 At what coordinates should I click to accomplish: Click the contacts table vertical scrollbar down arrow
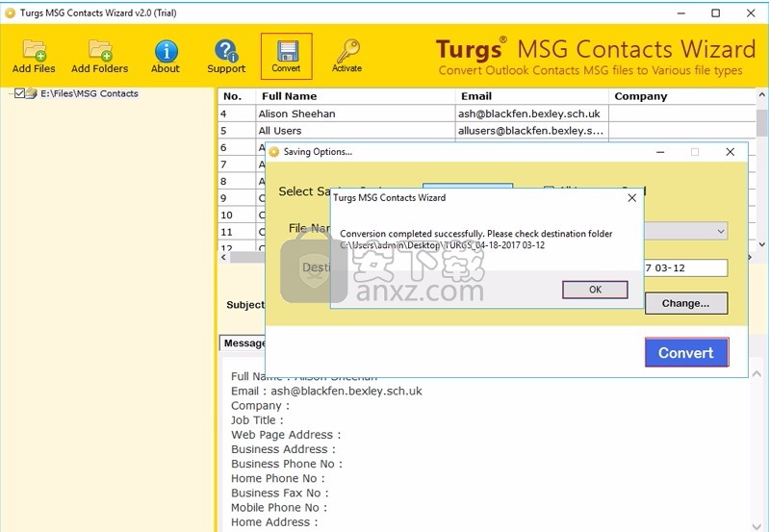click(761, 244)
